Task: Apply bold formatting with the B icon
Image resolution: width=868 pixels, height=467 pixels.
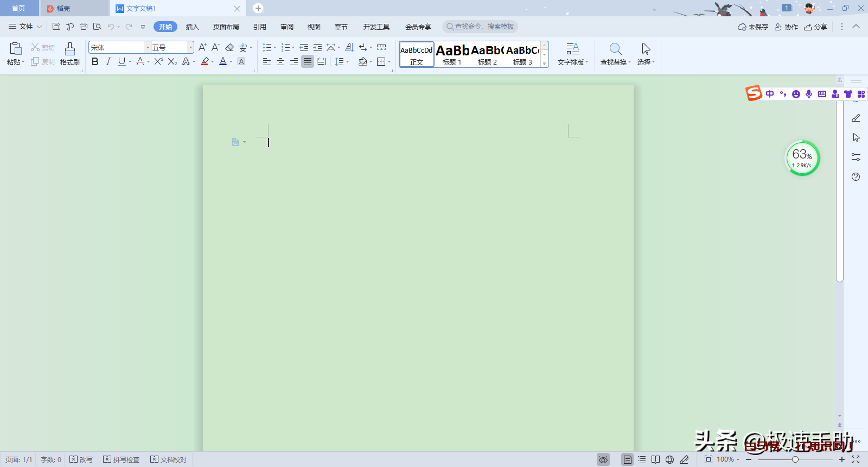Action: (x=95, y=62)
